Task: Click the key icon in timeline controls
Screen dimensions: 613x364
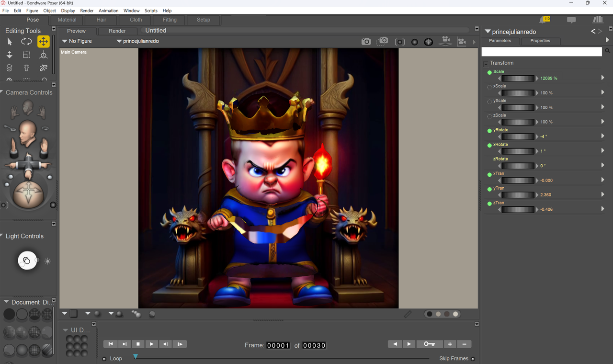Action: coord(430,344)
